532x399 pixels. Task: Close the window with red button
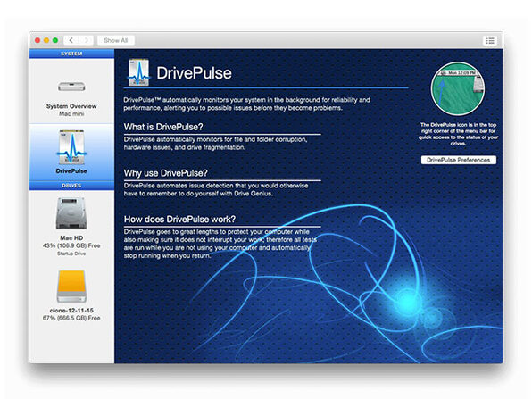tap(37, 40)
